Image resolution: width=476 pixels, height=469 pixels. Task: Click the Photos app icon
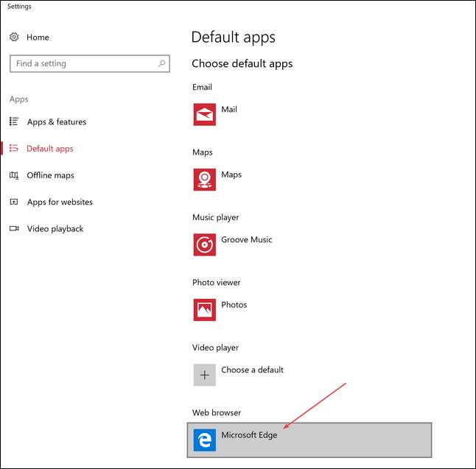pos(205,309)
